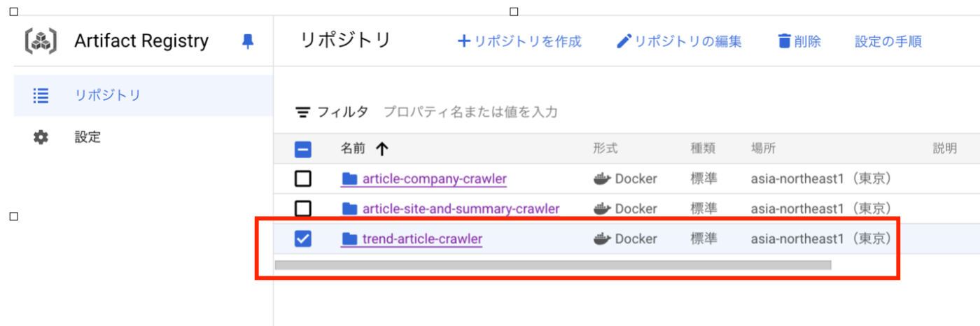
Task: Click the folder icon of trend-article-crawler
Action: click(x=349, y=239)
